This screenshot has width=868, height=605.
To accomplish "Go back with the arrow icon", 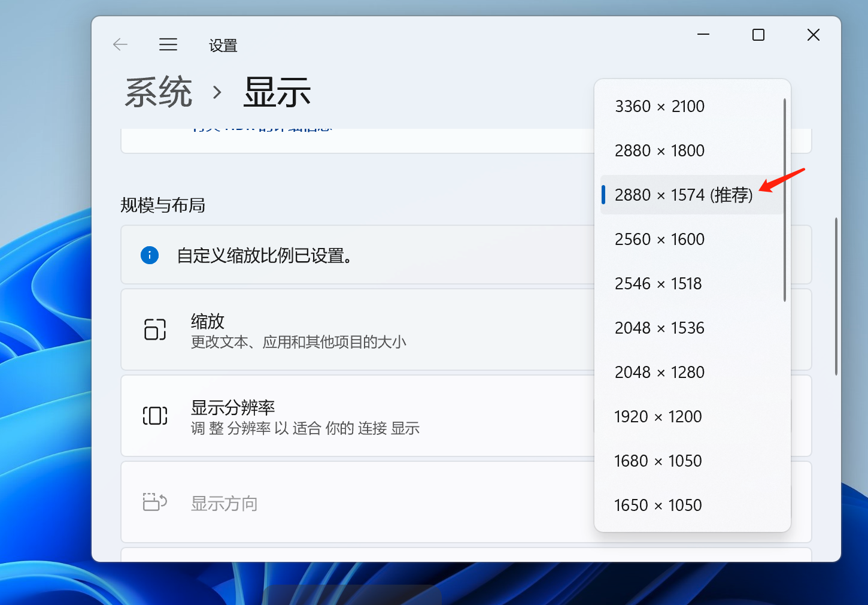I will point(120,44).
